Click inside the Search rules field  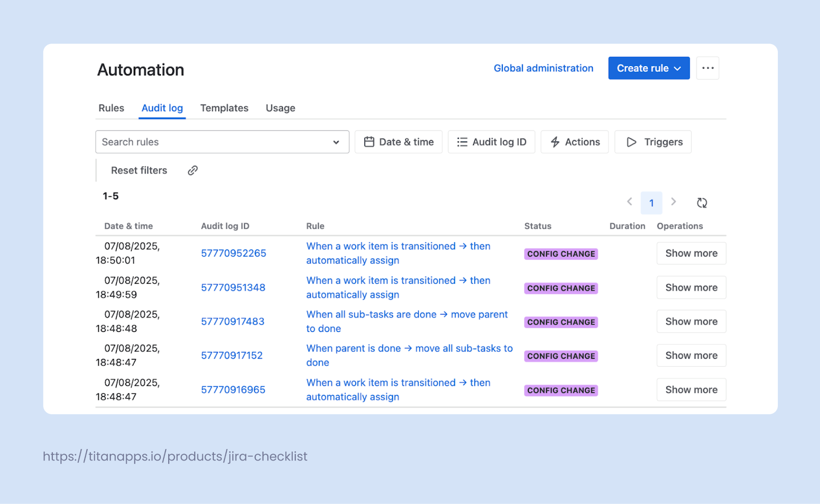coord(205,142)
